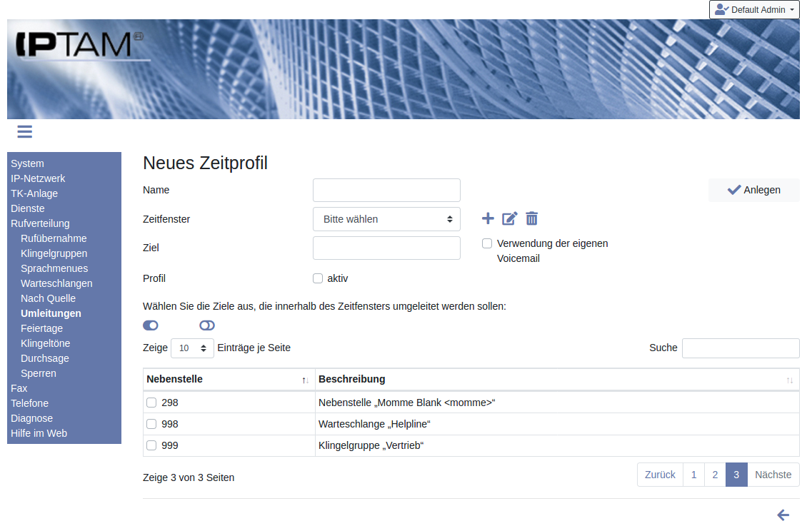
Task: Edit the selected Zeitfenster
Action: pyautogui.click(x=509, y=218)
